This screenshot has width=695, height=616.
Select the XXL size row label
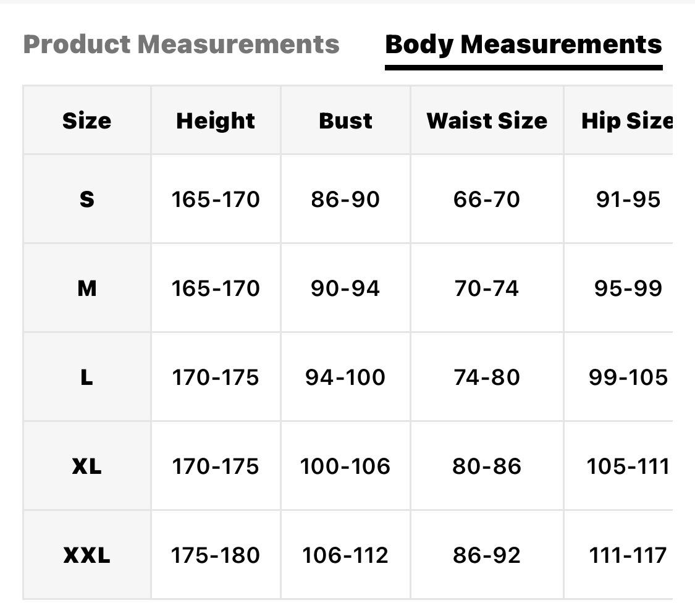click(87, 555)
